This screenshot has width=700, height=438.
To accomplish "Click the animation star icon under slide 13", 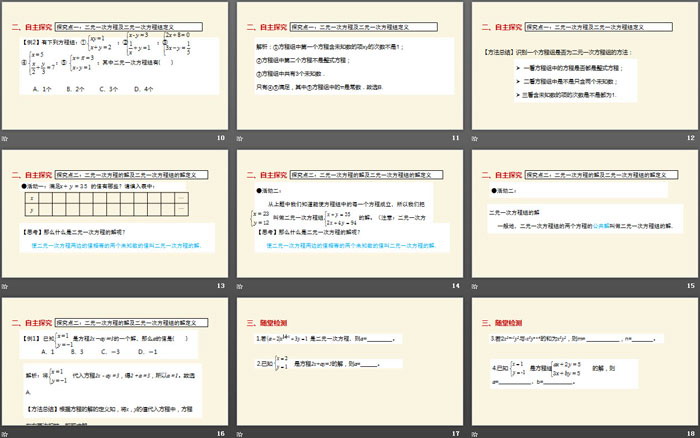I will [x=5, y=286].
